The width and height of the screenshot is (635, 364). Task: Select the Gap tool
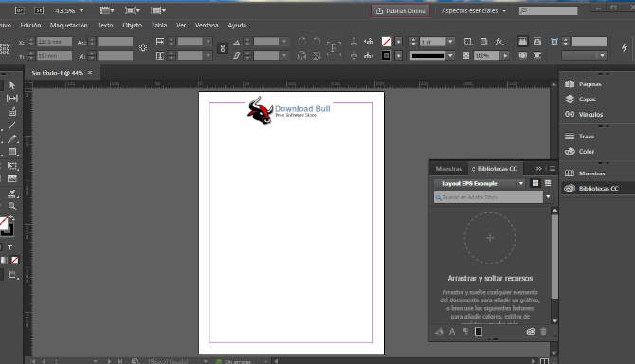click(x=11, y=99)
